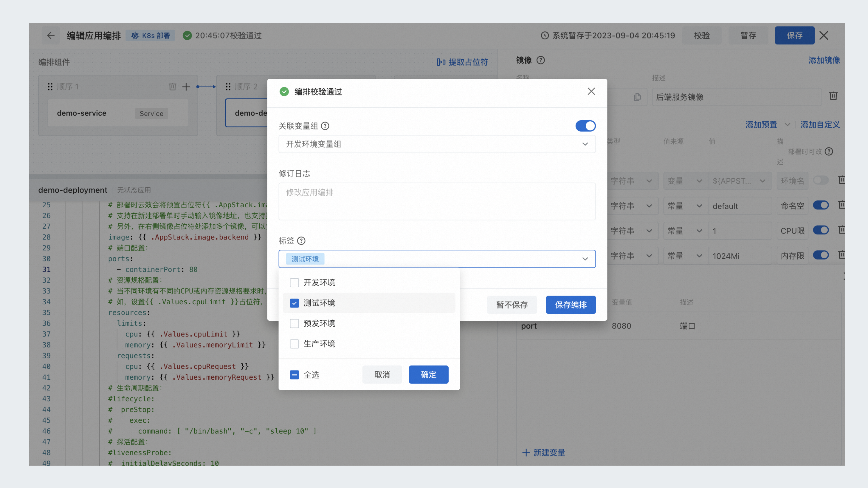This screenshot has height=488, width=868.
Task: Click the K8s 部署 badge
Action: 150,35
